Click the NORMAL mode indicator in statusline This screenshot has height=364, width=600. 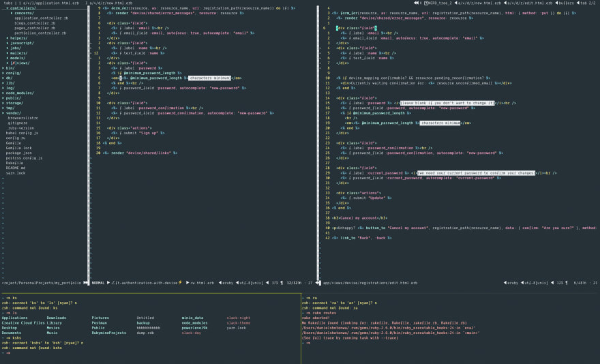click(x=98, y=284)
